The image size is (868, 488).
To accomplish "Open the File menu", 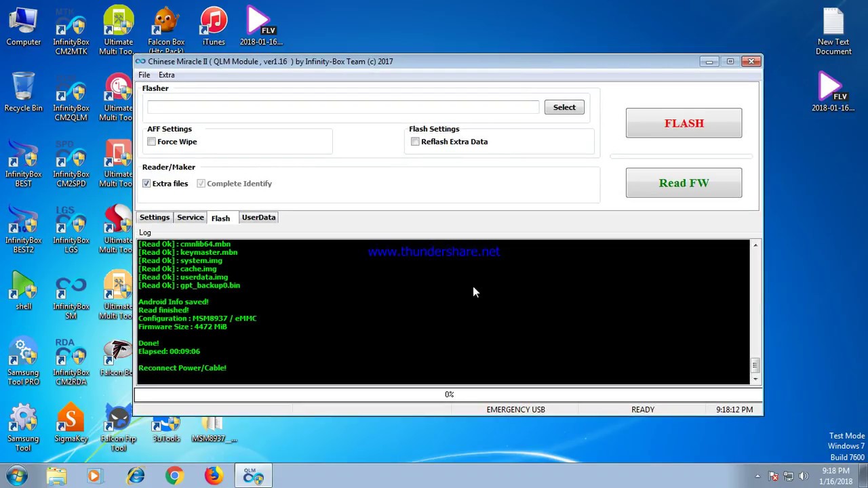I will [144, 75].
